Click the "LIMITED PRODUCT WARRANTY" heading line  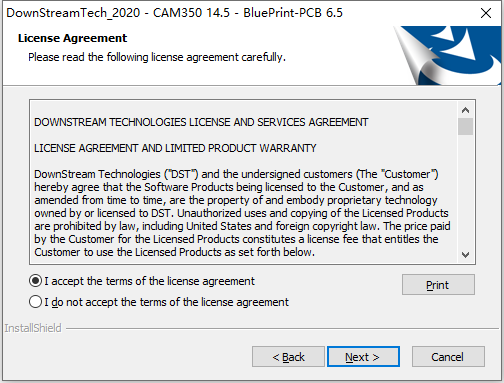coord(175,148)
